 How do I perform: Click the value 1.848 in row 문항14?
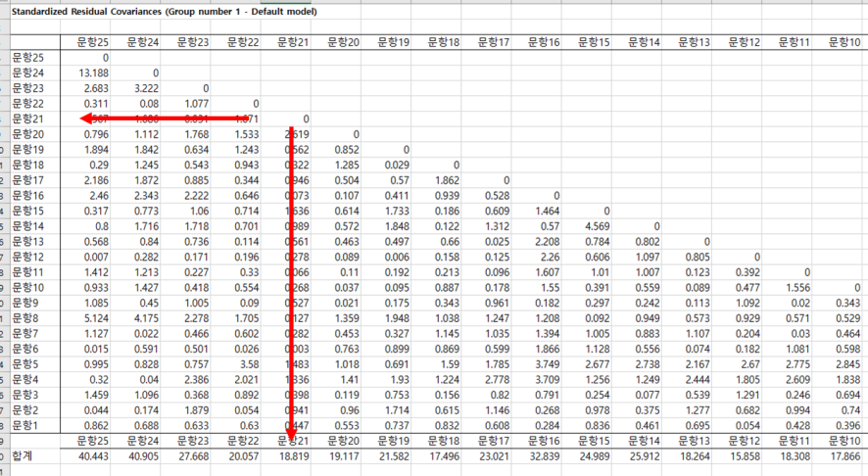point(397,226)
